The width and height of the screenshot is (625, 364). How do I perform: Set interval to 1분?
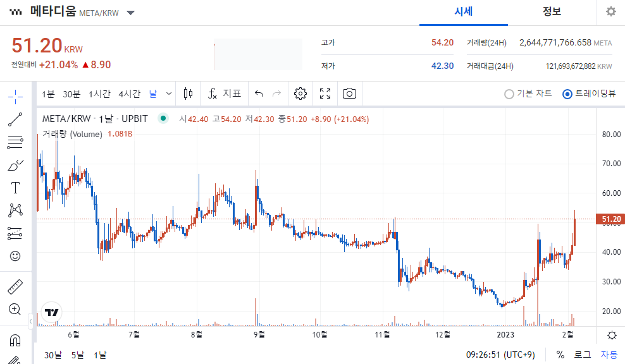point(48,94)
